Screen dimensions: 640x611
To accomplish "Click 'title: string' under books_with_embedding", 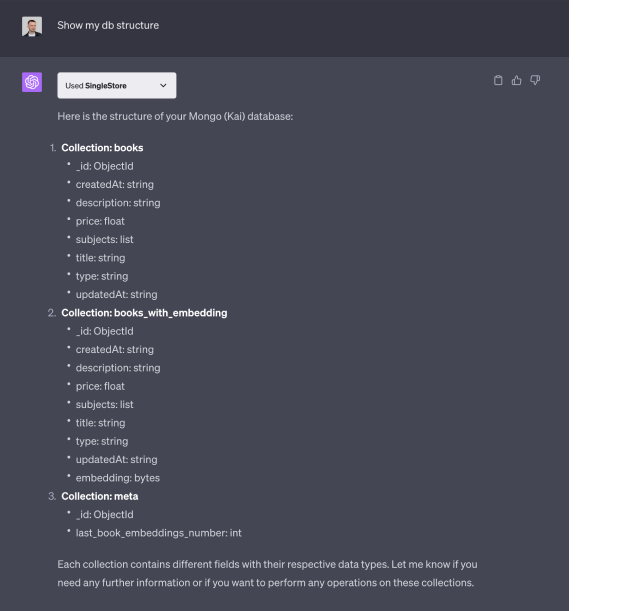I will click(x=100, y=423).
